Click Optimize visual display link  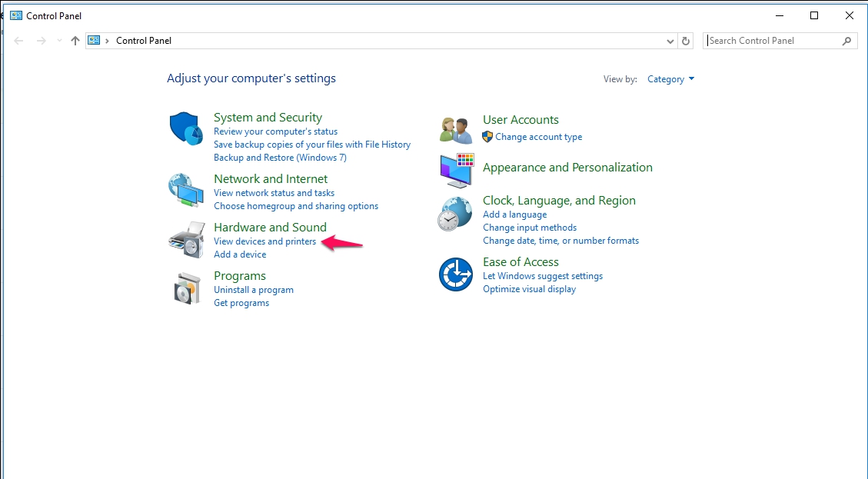click(529, 289)
